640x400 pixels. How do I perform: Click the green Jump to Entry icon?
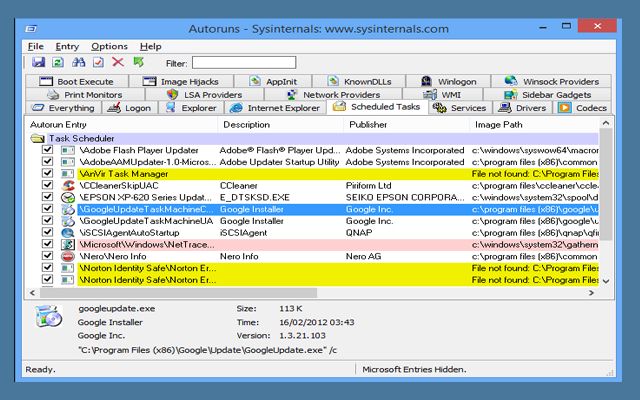[x=138, y=62]
